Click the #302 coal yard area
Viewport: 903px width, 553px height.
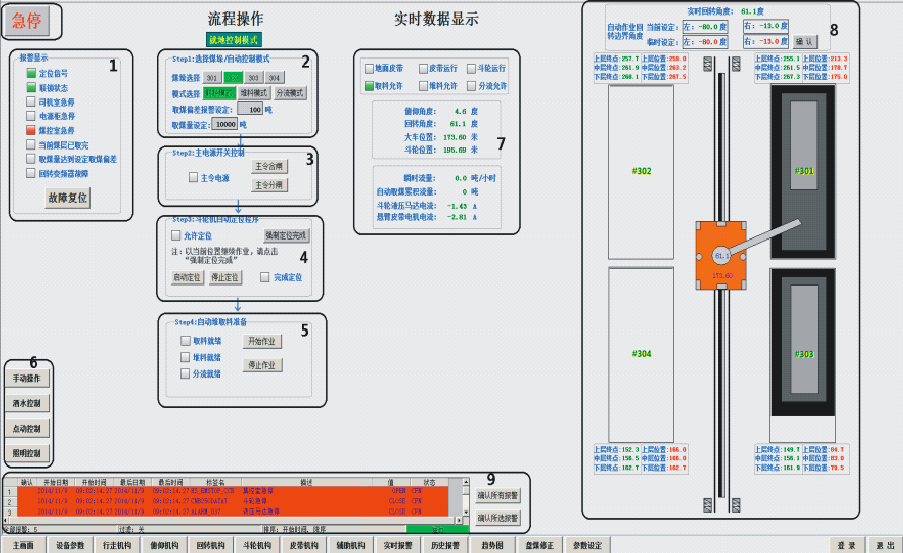(641, 172)
